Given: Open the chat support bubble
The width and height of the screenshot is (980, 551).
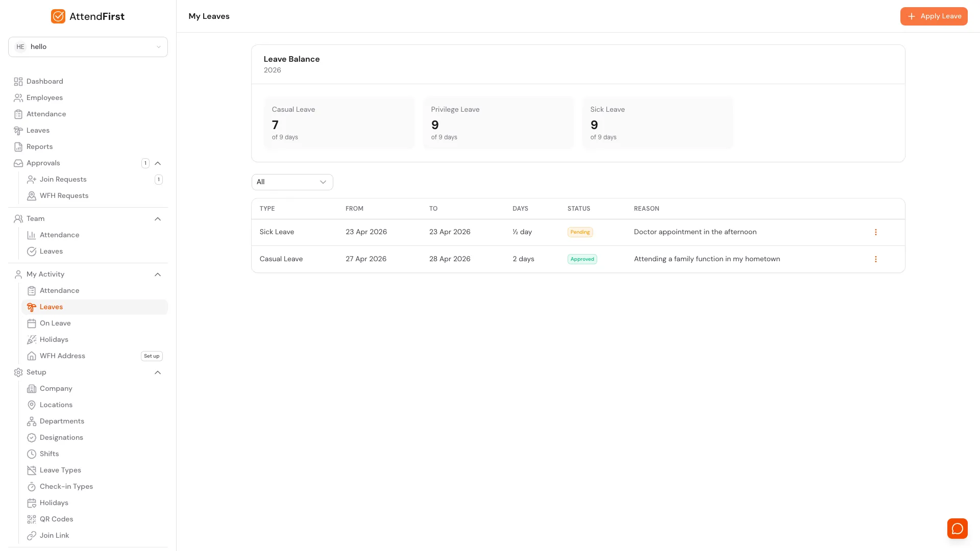Looking at the screenshot, I should tap(958, 529).
